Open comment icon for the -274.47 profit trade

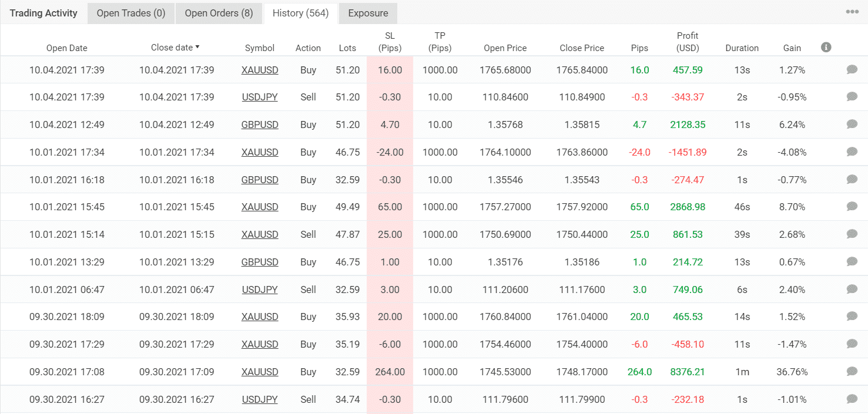coord(852,180)
